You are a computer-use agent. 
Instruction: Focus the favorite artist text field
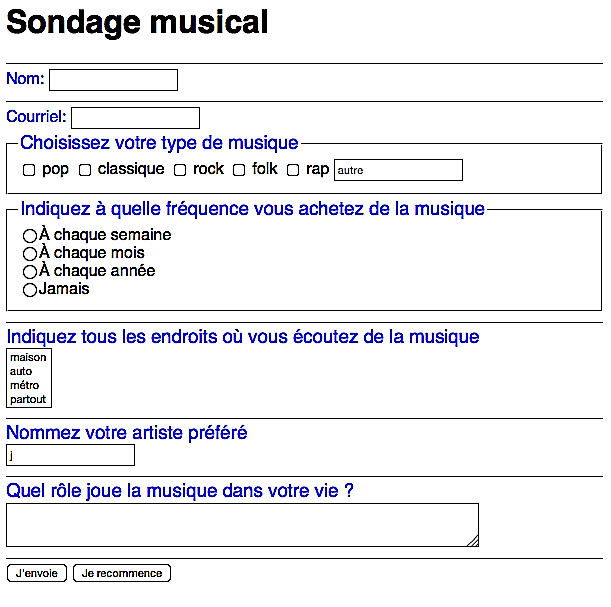click(70, 456)
